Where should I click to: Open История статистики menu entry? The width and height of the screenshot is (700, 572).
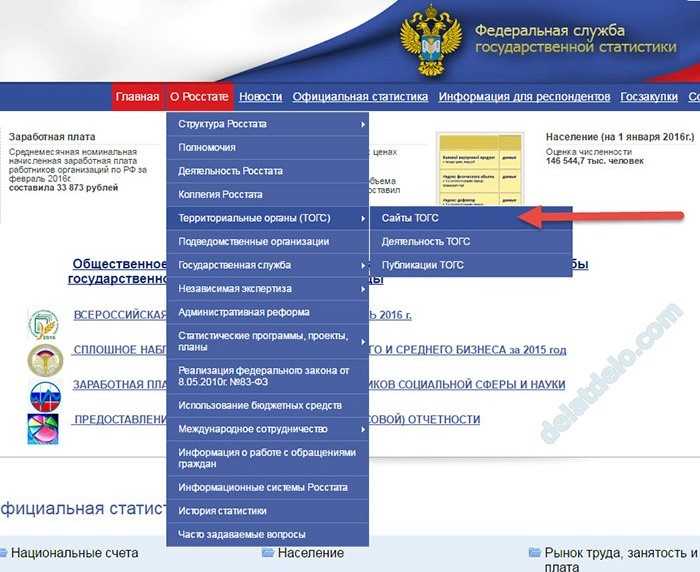267,511
